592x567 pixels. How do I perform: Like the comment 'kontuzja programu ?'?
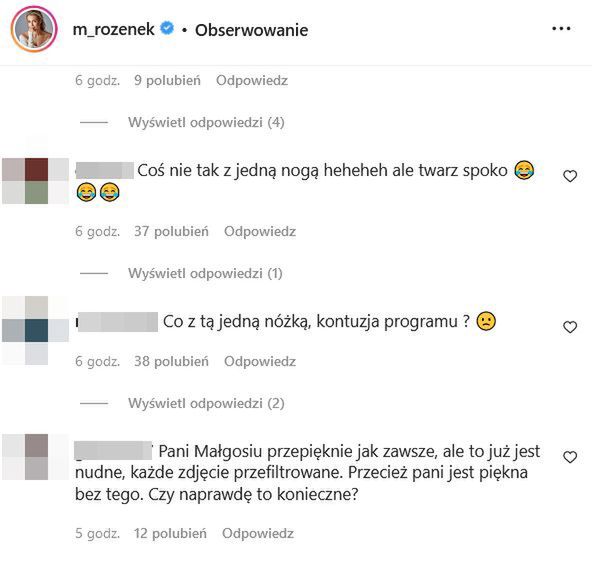click(x=570, y=327)
